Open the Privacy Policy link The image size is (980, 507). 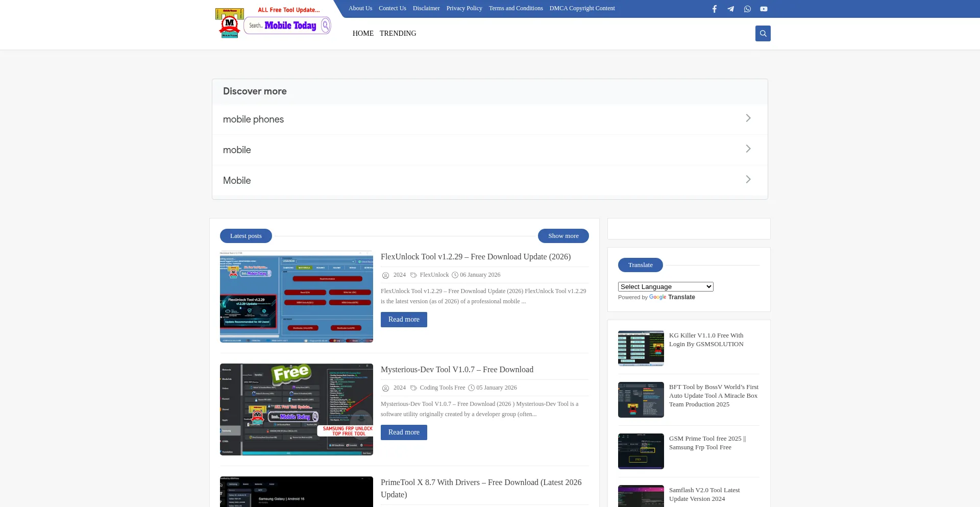coord(464,8)
